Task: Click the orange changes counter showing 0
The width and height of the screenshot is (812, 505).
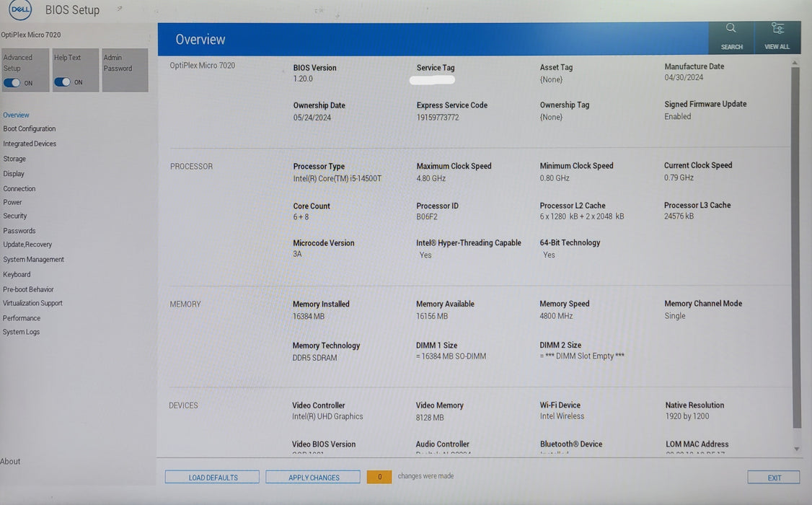Action: 379,477
